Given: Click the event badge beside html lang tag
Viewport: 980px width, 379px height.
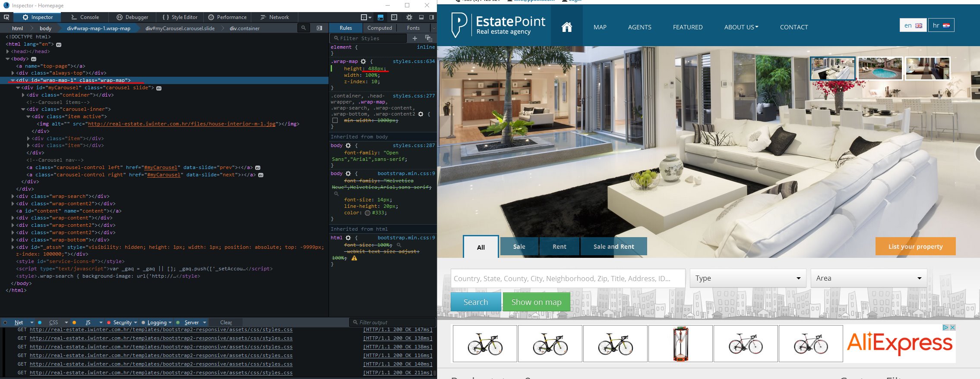Looking at the screenshot, I should tap(59, 44).
